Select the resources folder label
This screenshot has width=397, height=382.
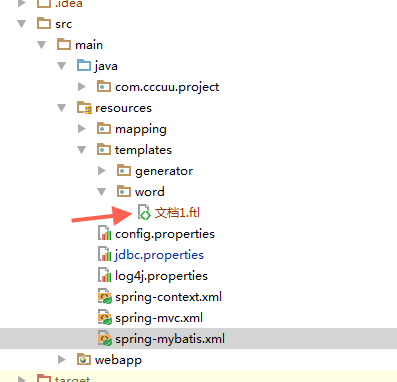(123, 108)
